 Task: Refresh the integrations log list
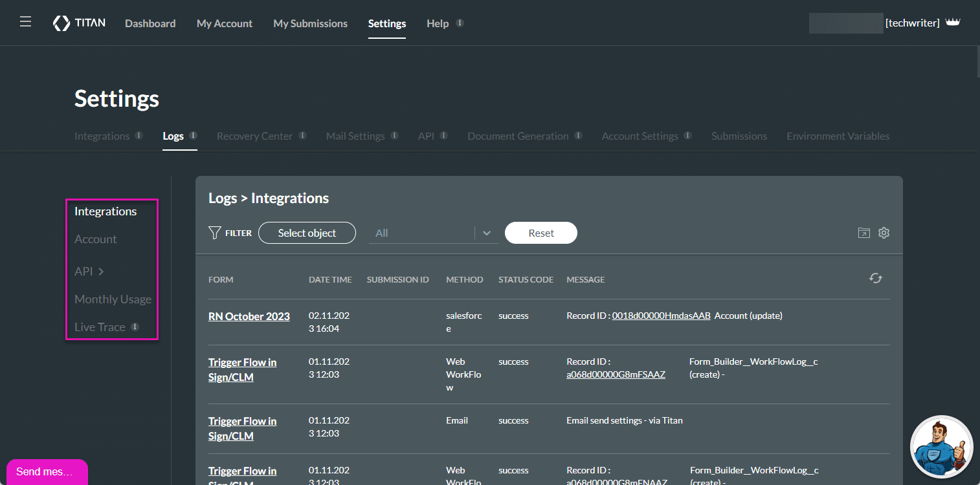point(875,278)
